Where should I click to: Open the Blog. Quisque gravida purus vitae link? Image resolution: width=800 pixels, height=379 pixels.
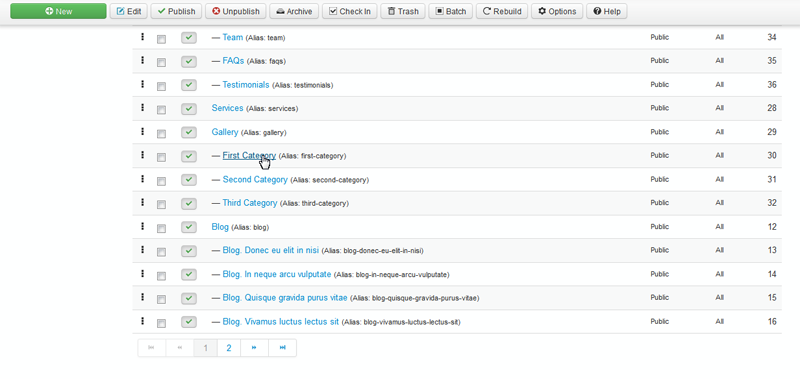click(285, 297)
